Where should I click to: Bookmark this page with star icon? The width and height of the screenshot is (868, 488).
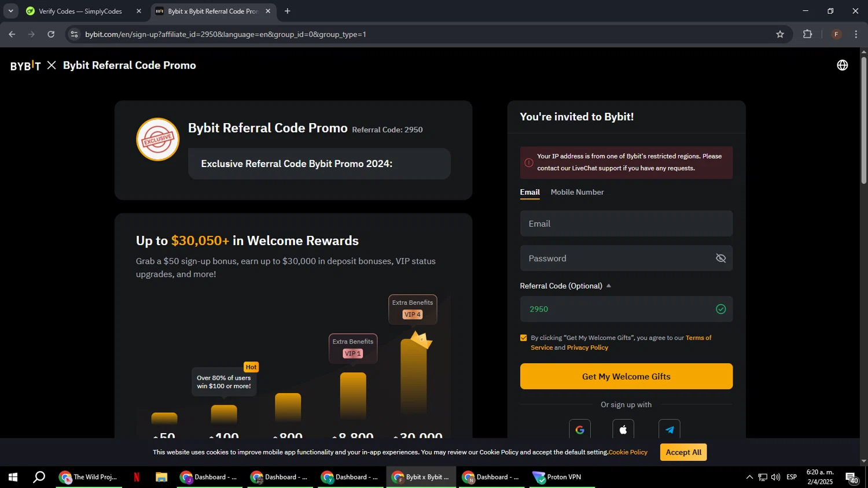tap(780, 35)
